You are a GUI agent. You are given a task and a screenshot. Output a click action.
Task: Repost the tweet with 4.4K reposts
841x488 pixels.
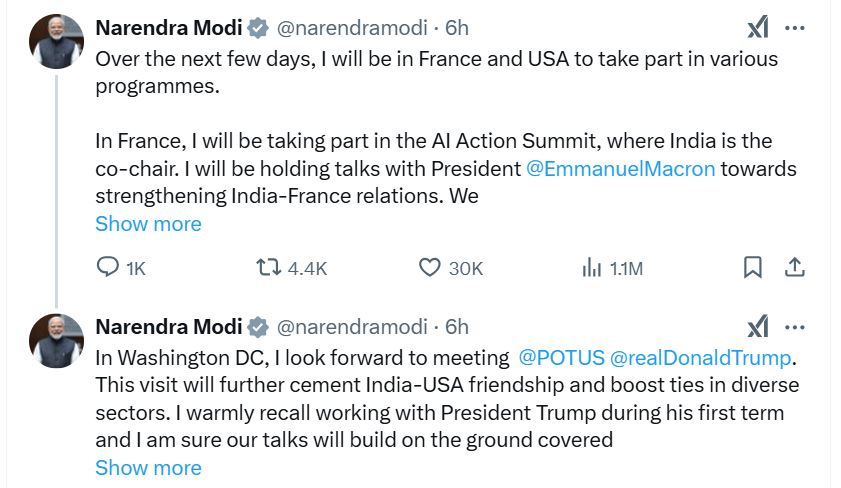click(268, 268)
